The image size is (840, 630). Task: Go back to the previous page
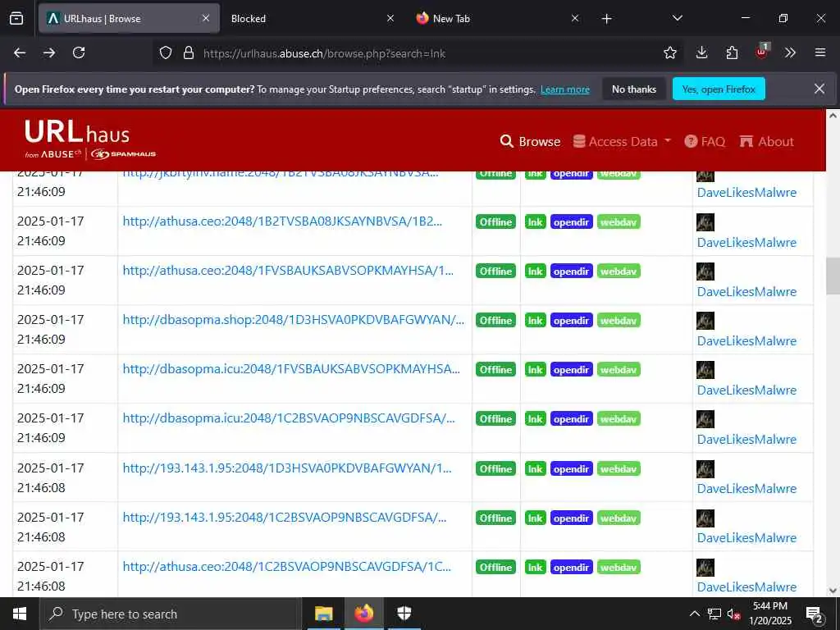(x=20, y=52)
